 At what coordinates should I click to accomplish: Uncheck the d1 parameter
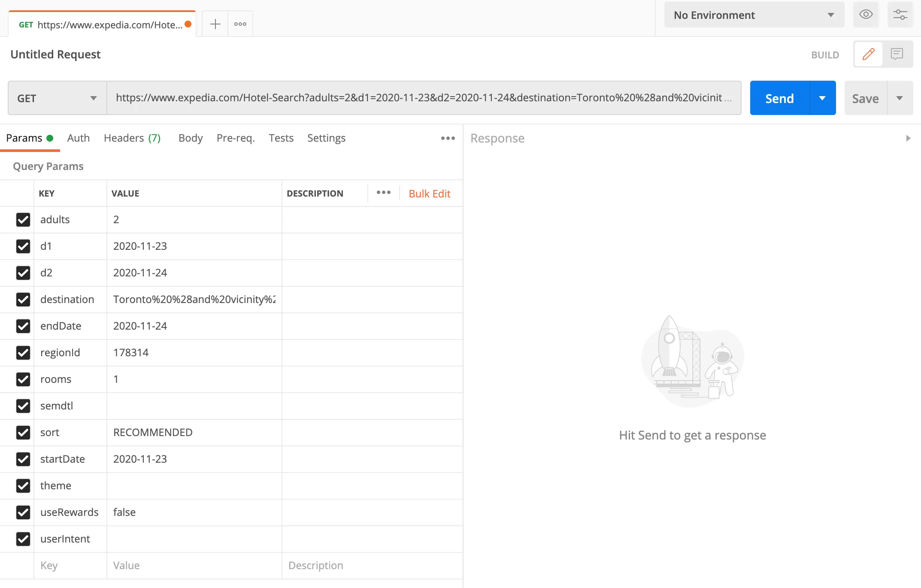click(23, 246)
